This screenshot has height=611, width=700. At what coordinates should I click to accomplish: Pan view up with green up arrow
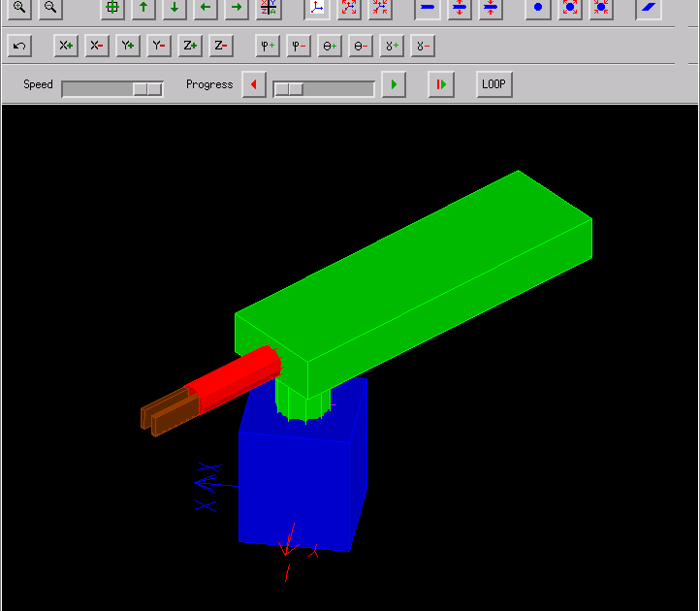[143, 8]
